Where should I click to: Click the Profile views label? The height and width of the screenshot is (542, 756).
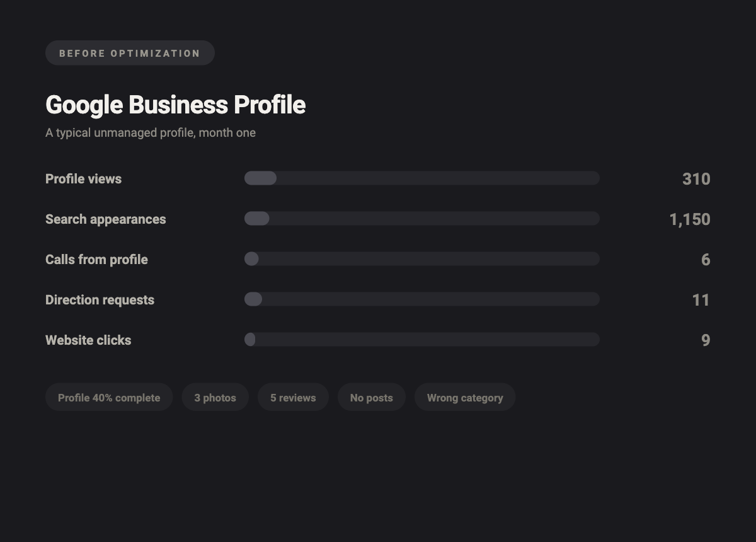coord(83,179)
